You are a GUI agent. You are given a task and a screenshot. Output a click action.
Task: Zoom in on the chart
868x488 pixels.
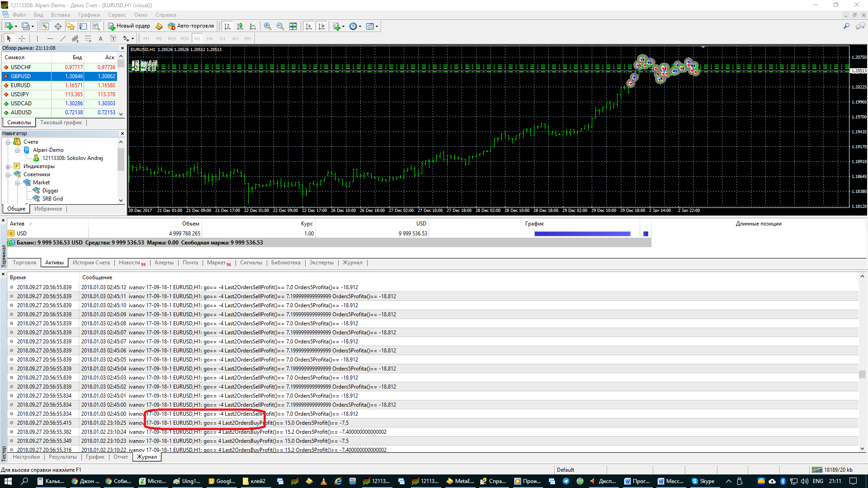(x=268, y=26)
